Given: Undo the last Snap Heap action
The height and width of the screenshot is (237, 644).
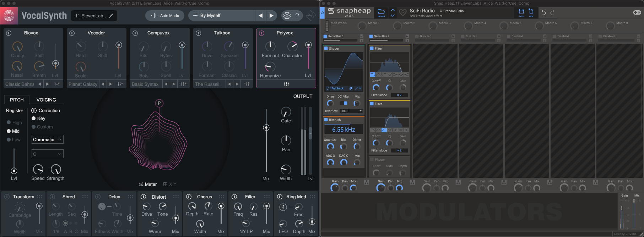Looking at the screenshot, I should coord(543,13).
